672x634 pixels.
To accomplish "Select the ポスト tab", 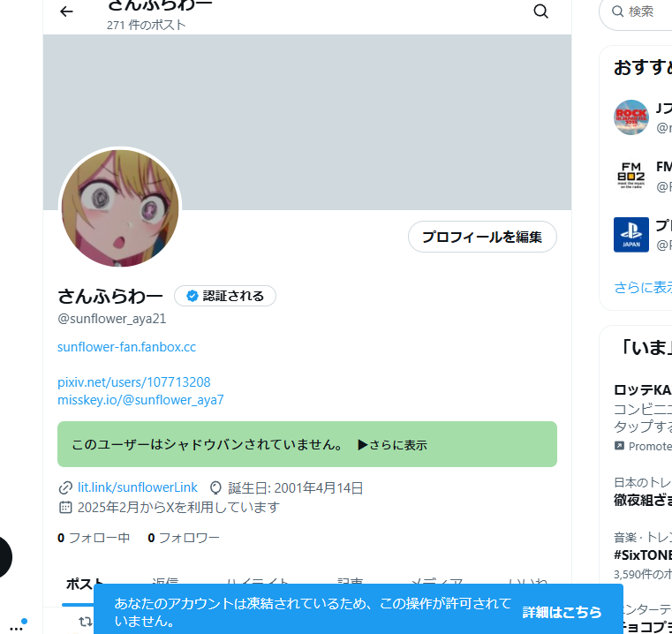I will tap(85, 584).
